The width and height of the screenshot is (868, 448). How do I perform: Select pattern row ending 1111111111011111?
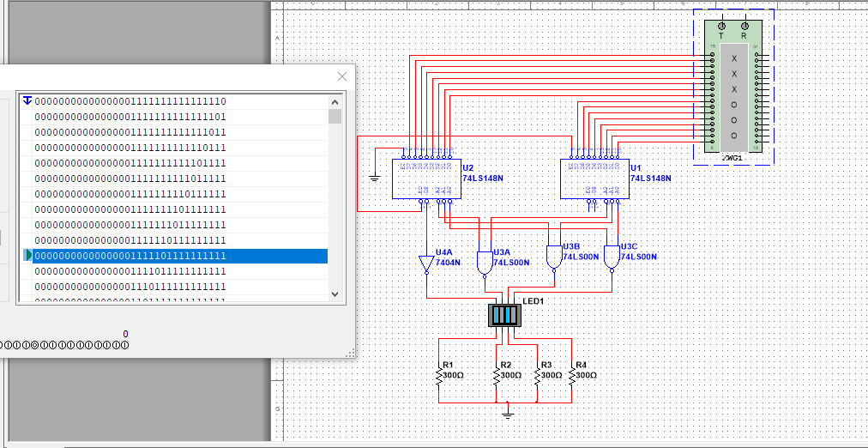pos(180,179)
